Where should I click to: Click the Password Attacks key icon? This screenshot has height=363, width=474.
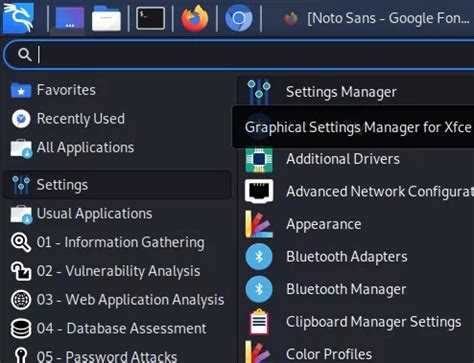(x=21, y=356)
